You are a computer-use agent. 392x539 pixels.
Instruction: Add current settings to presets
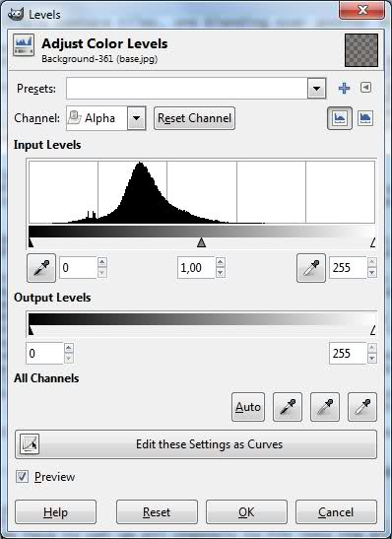click(x=344, y=89)
